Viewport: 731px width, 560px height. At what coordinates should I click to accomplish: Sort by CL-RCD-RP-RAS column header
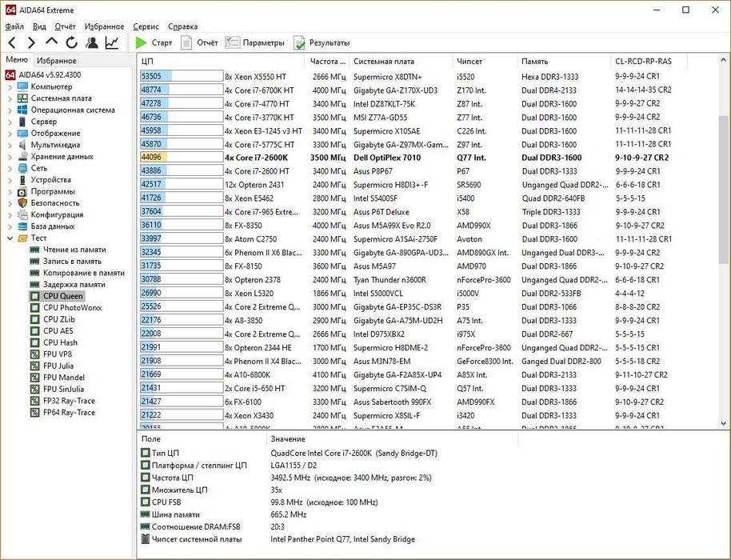[649, 61]
